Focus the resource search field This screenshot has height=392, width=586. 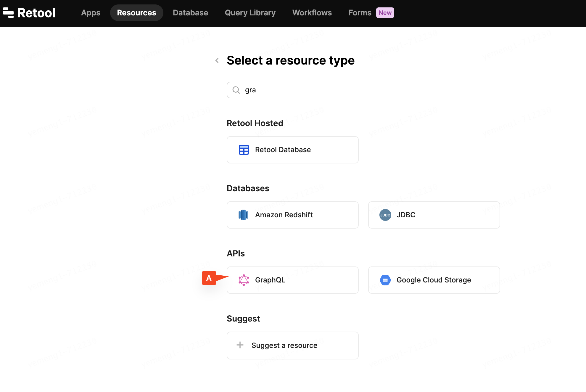point(385,90)
